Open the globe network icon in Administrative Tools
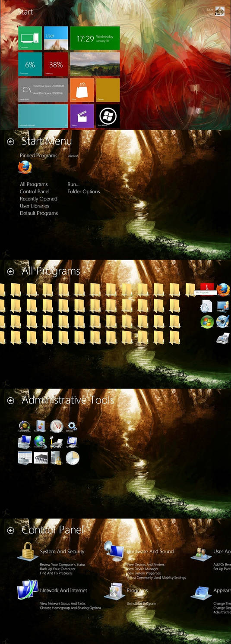 (x=41, y=442)
